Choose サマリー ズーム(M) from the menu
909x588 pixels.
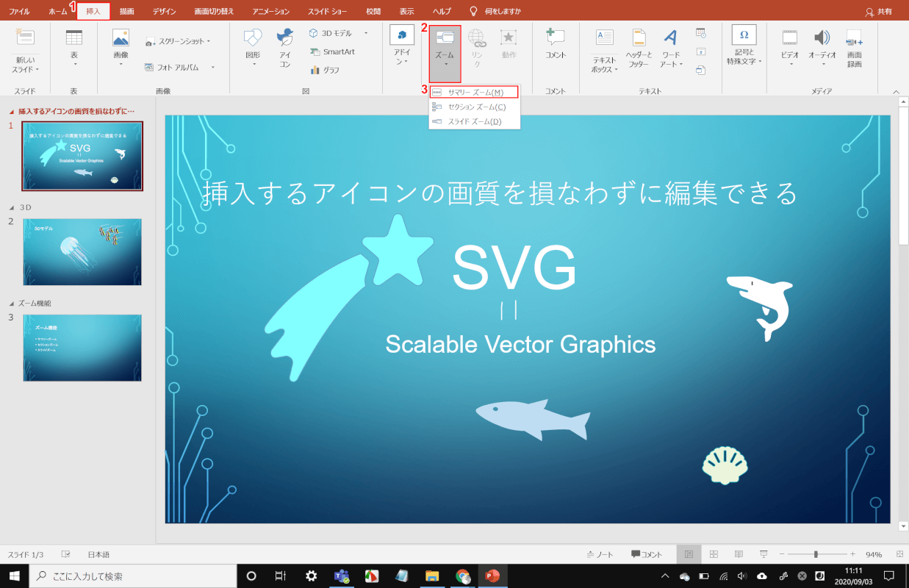tap(475, 92)
